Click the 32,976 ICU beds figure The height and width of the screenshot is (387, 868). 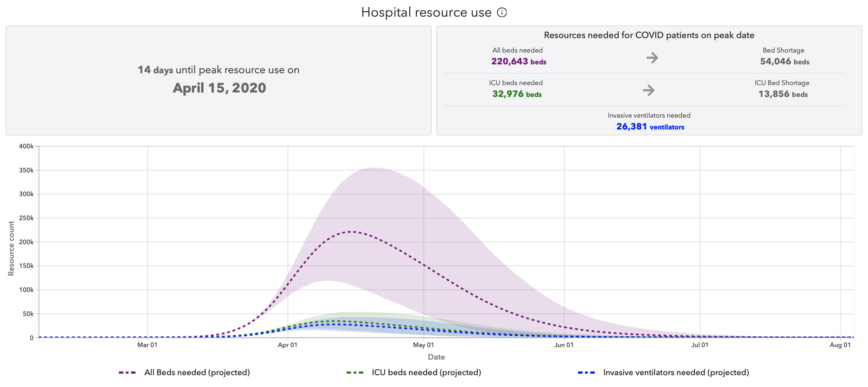[x=517, y=94]
